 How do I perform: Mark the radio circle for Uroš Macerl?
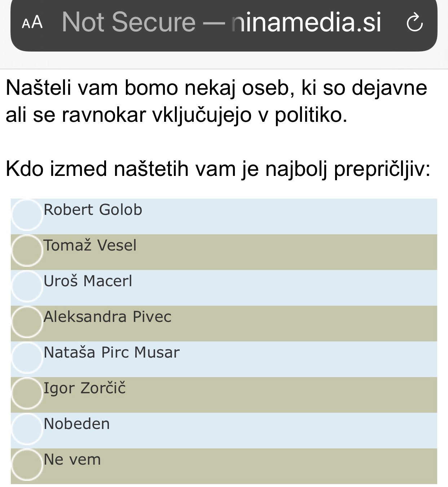click(x=27, y=287)
